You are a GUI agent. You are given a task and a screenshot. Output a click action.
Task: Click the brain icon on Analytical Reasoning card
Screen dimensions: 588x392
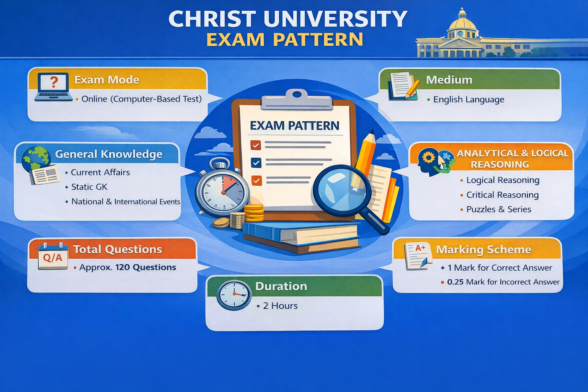tap(431, 160)
